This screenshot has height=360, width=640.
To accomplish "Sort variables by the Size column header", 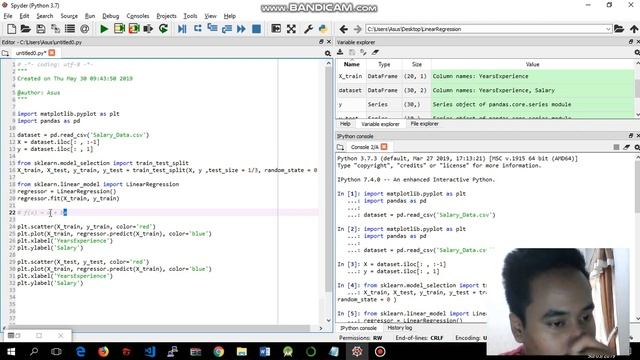I will click(x=417, y=64).
